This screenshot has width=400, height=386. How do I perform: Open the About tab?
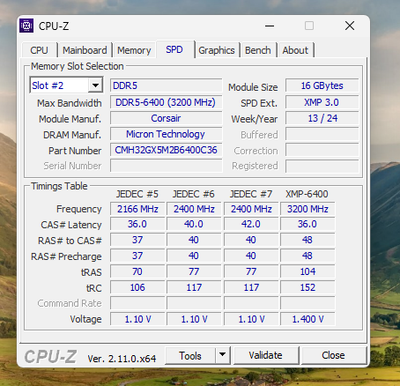pos(295,50)
